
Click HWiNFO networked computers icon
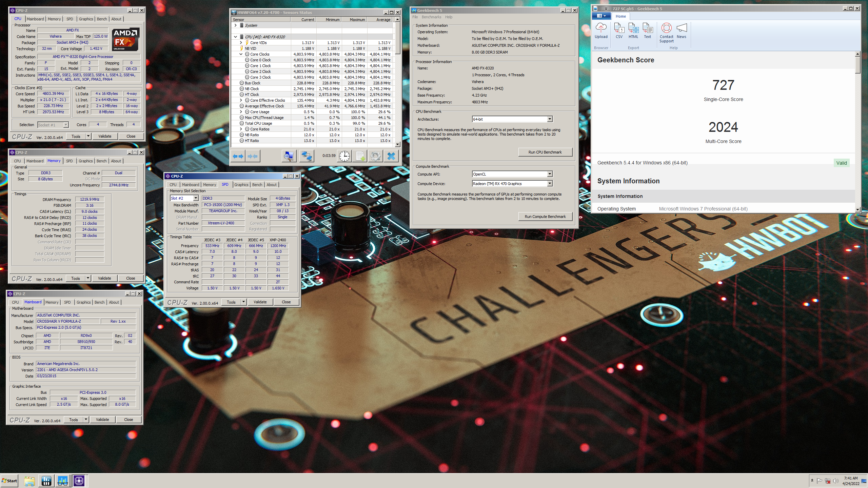(307, 156)
